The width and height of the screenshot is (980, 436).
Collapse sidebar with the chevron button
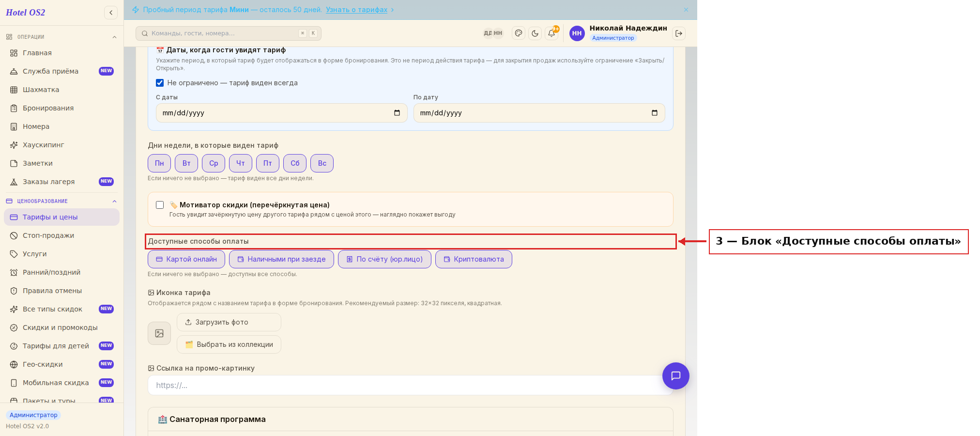point(111,13)
